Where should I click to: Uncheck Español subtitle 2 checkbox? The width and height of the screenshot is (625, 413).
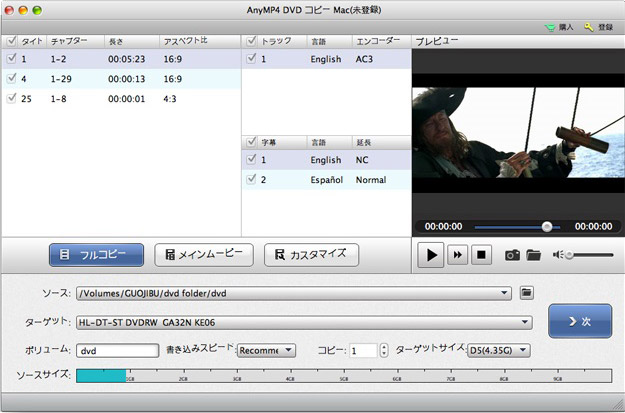point(251,179)
